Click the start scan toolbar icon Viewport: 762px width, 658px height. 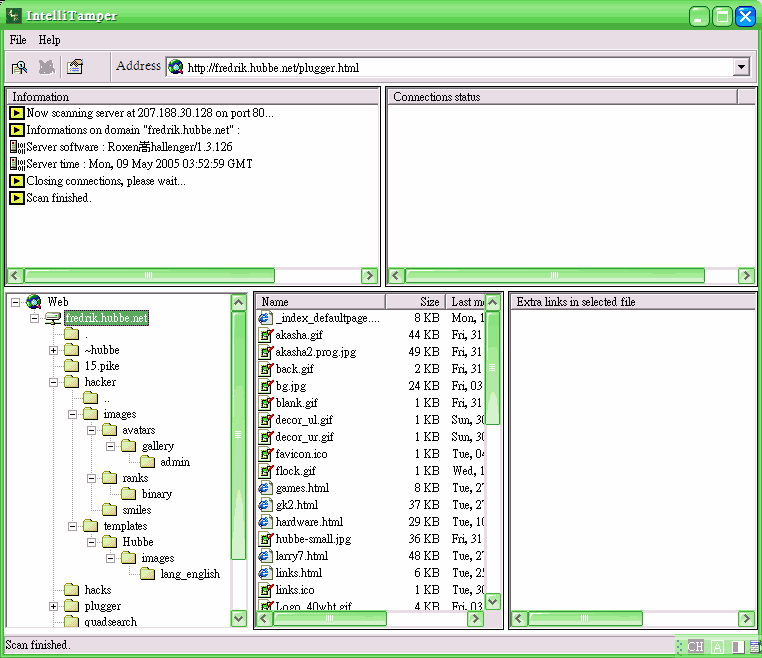pyautogui.click(x=19, y=67)
